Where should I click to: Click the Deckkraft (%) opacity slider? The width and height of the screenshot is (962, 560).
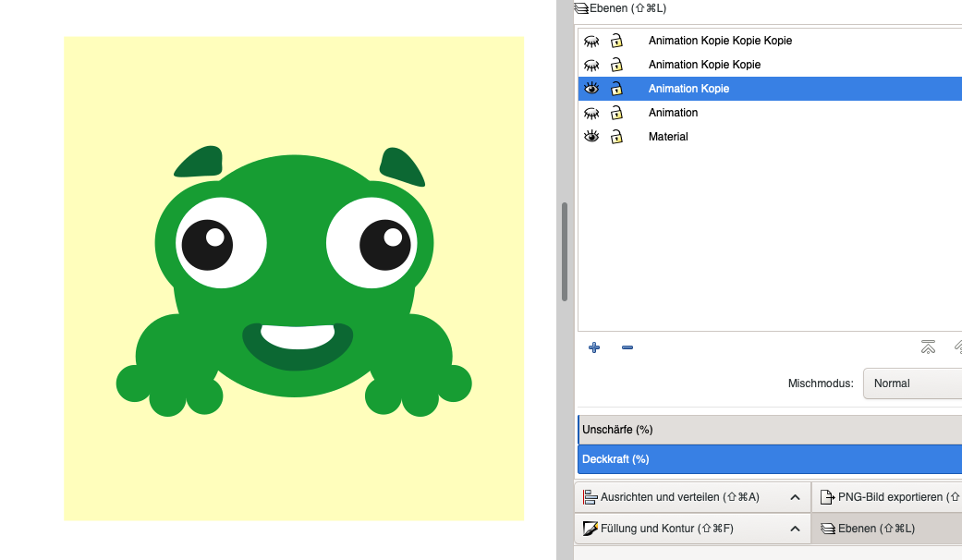click(769, 459)
